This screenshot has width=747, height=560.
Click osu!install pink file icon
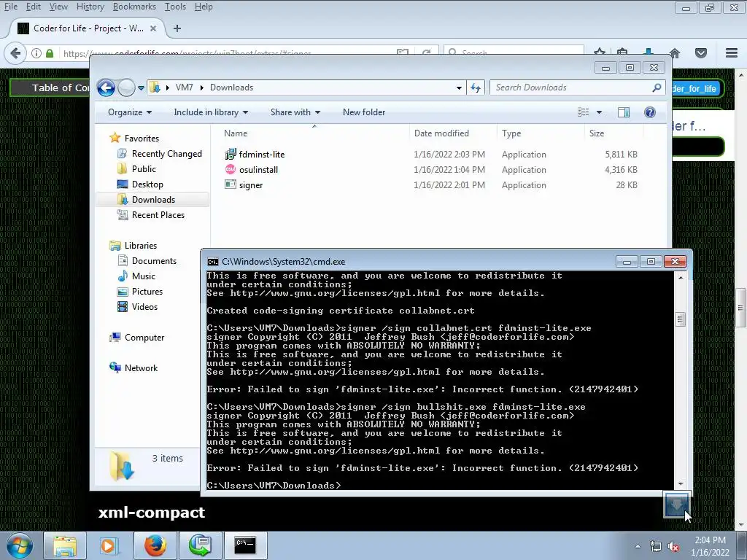click(x=231, y=169)
